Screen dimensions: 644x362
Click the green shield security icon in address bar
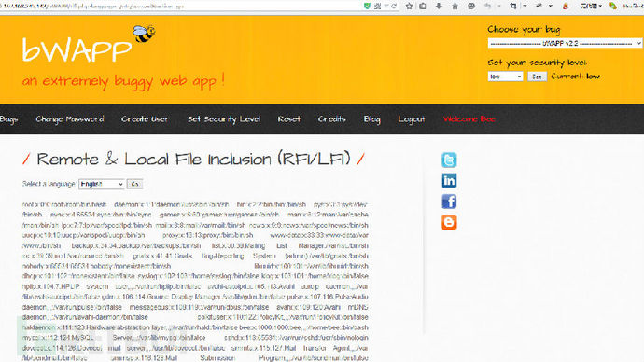(x=367, y=6)
